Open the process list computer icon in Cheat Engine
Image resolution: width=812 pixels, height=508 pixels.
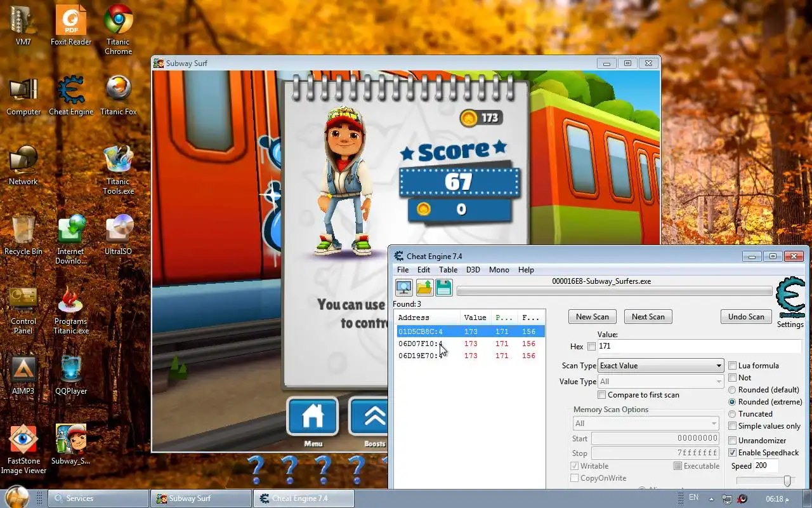[x=403, y=288]
